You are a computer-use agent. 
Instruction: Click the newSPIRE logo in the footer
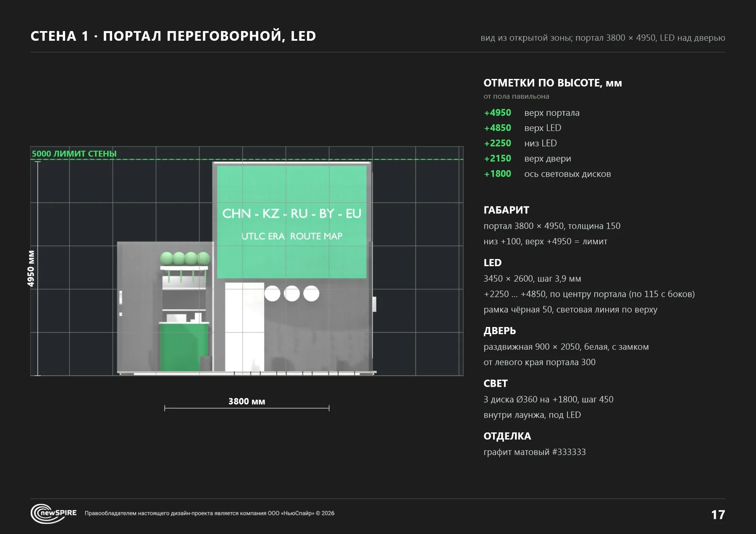pos(54,513)
